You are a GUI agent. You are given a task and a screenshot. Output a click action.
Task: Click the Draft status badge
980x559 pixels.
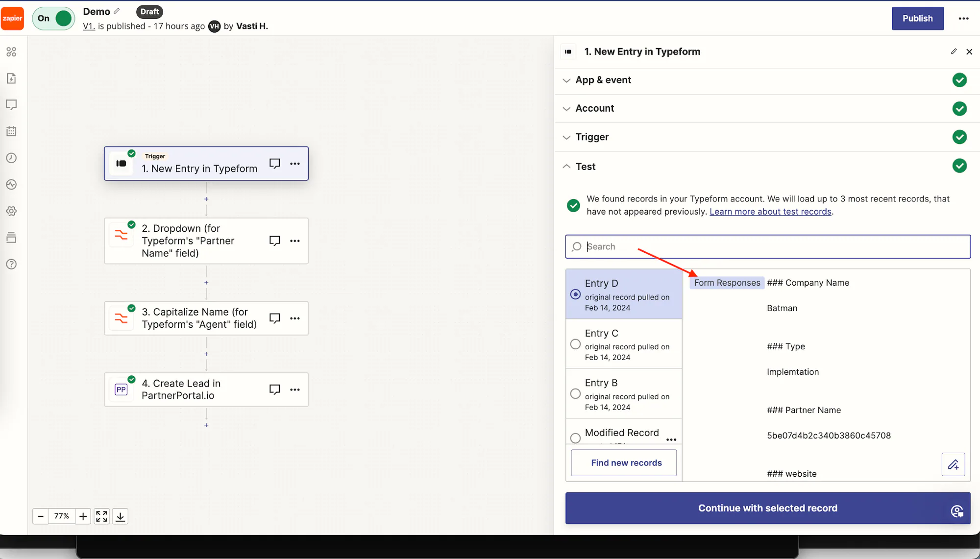[x=149, y=11]
